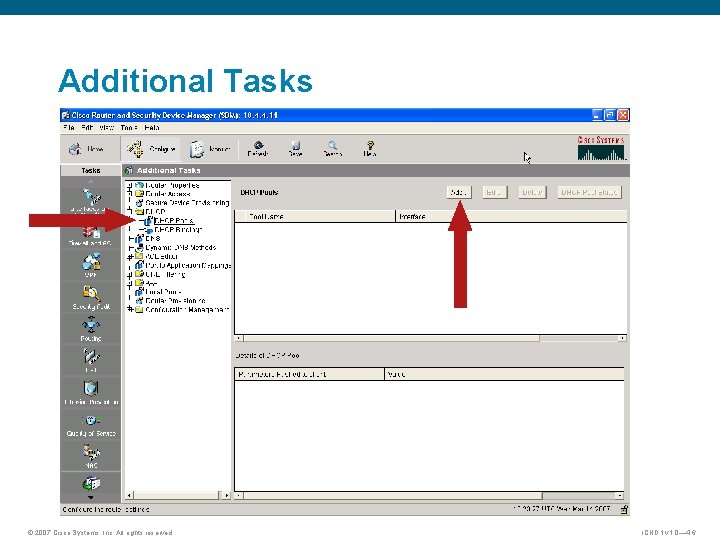The image size is (720, 540).
Task: Expand the URL Filtering tree node
Action: (130, 275)
